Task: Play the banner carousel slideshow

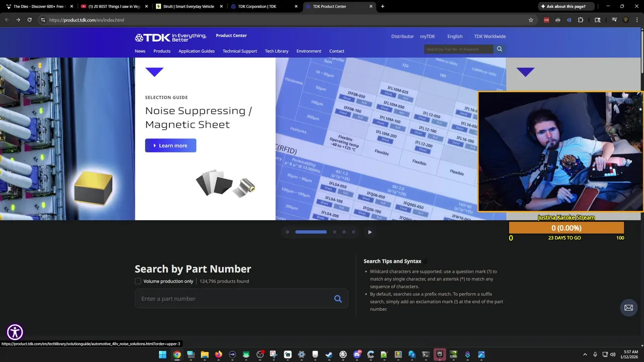Action: click(370, 232)
